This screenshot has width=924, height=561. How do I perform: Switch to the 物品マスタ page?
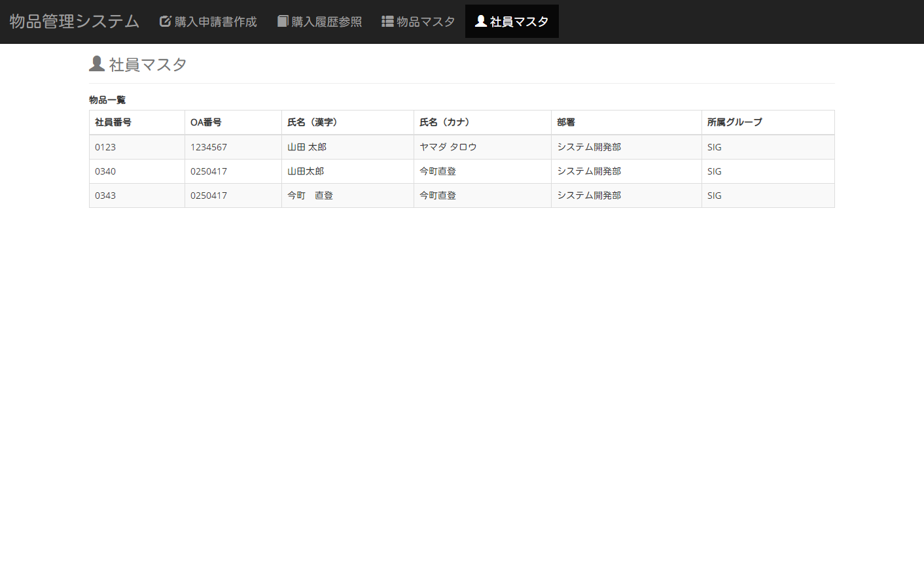425,22
